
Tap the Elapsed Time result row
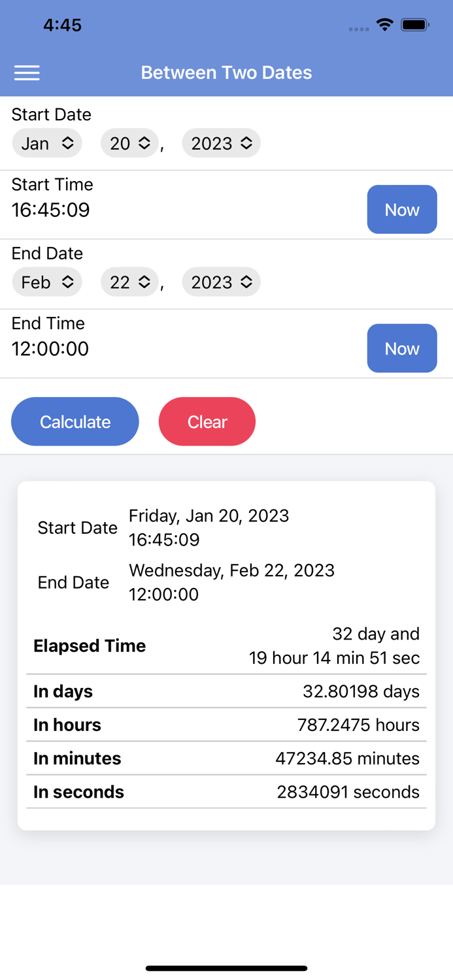click(x=226, y=645)
